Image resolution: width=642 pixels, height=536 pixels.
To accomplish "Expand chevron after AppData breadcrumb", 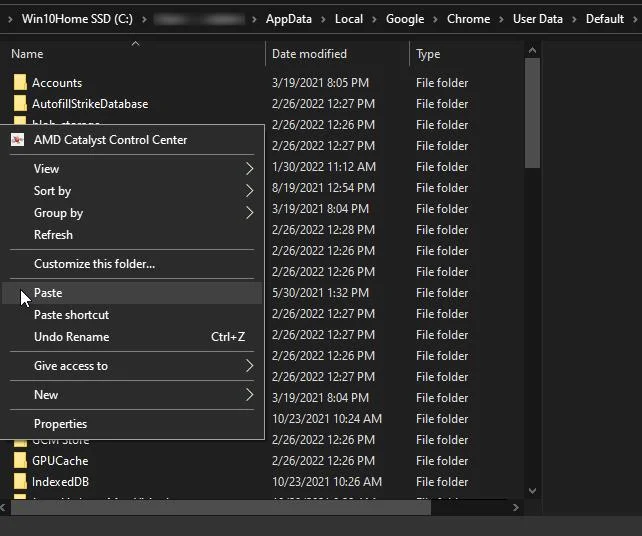I will 323,19.
